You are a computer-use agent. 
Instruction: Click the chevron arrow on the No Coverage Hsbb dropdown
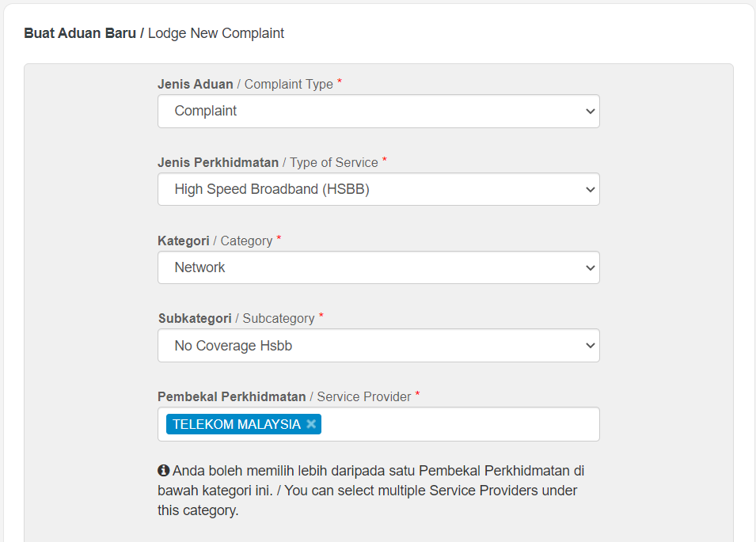coord(590,346)
